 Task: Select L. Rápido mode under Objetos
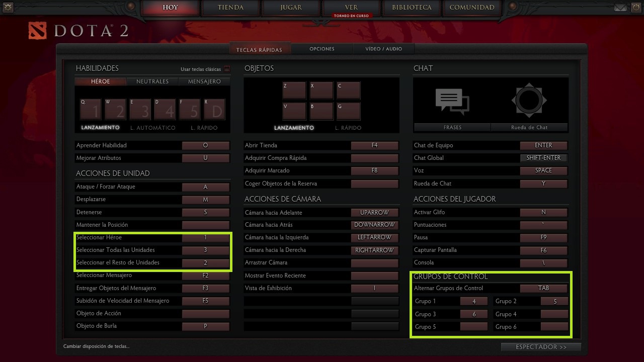(x=348, y=128)
